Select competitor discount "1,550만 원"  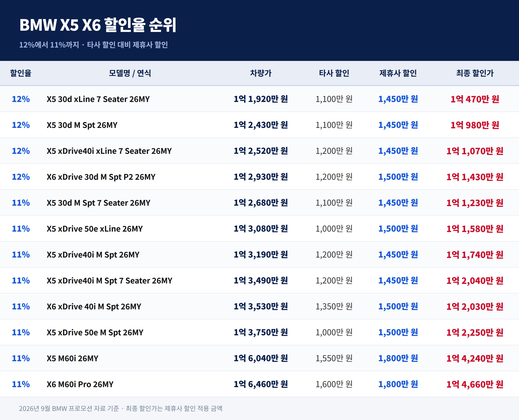tap(334, 358)
